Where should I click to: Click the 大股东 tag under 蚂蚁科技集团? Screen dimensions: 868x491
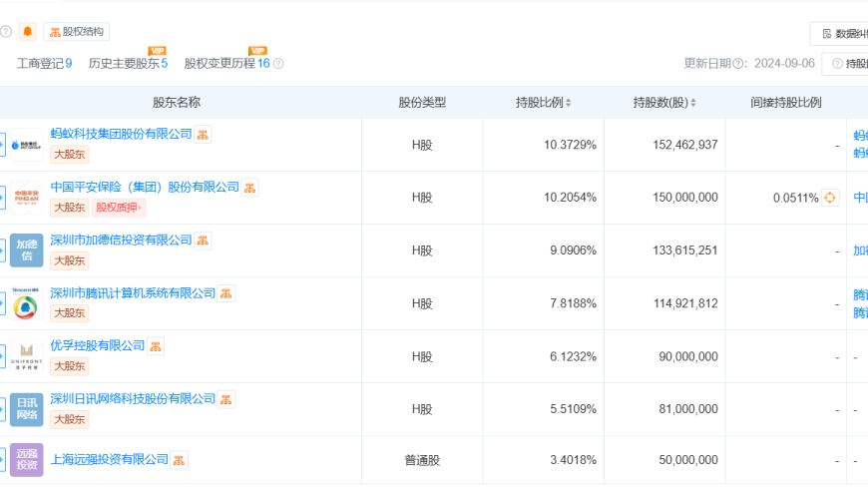pos(69,155)
